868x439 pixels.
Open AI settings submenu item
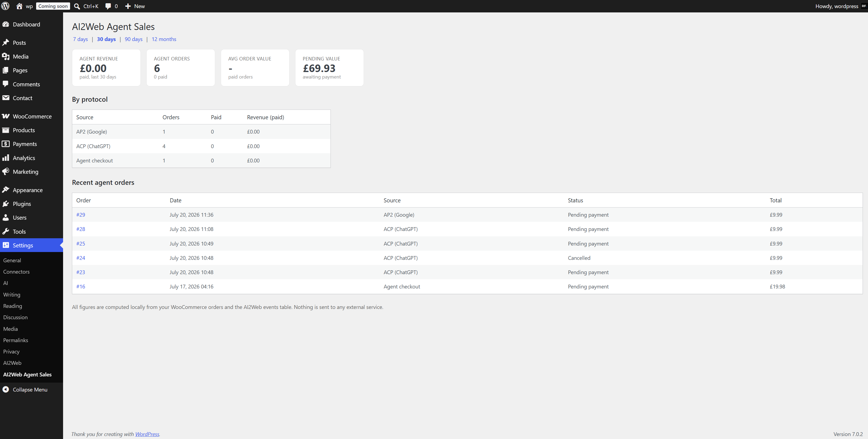(x=5, y=283)
